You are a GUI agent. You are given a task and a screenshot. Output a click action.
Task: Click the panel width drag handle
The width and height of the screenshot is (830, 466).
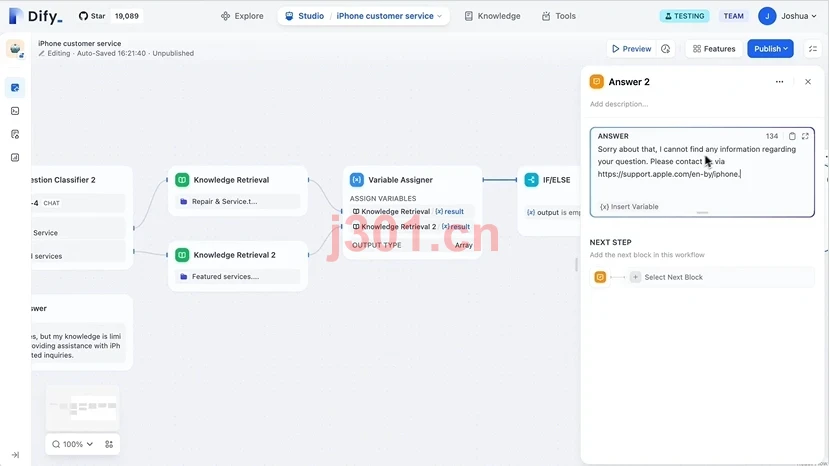tap(577, 265)
